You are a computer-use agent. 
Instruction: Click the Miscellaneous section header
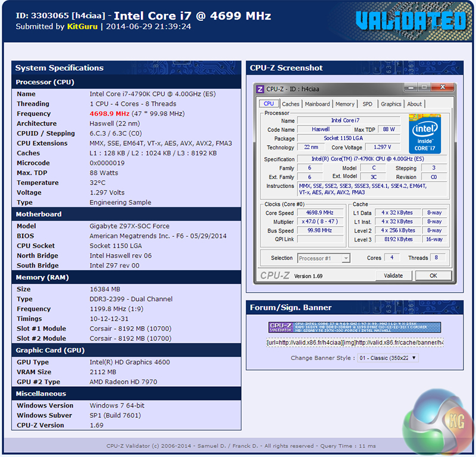point(126,393)
